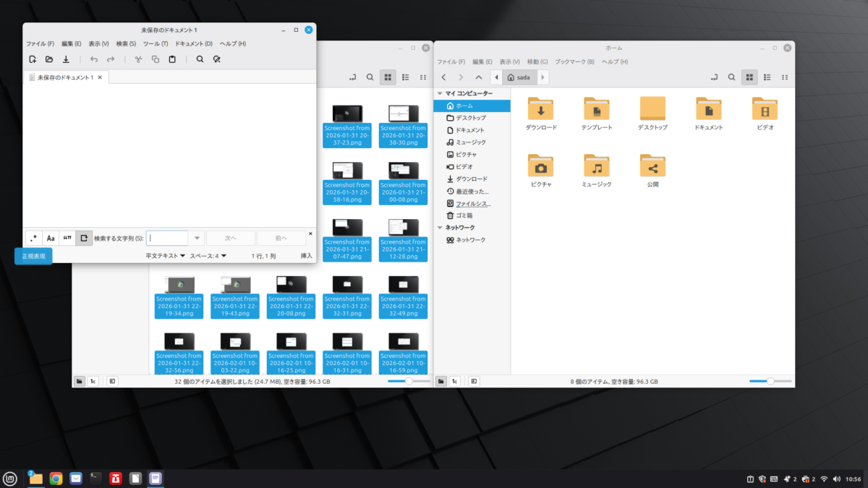Expand the スペース: 4 tab width dropdown
The width and height of the screenshot is (868, 488).
tap(208, 256)
